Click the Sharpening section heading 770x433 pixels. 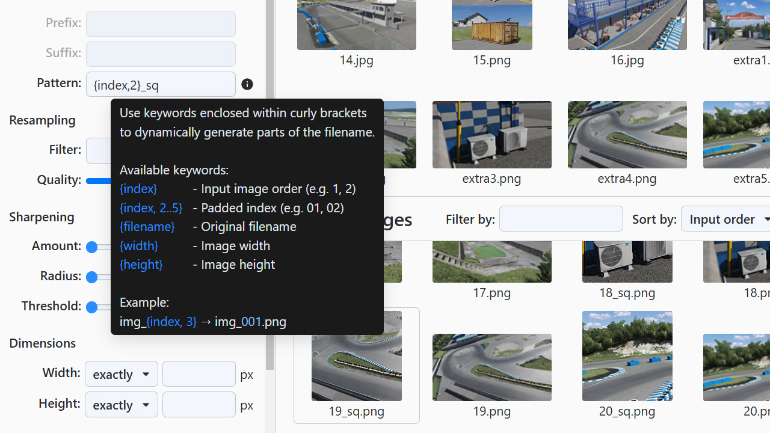pos(42,217)
